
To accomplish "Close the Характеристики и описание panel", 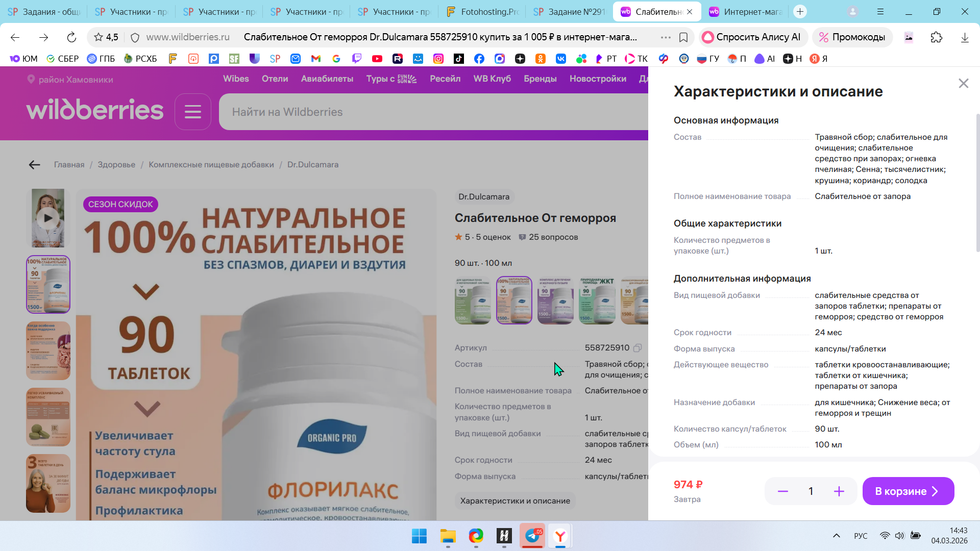I will pos(963,83).
